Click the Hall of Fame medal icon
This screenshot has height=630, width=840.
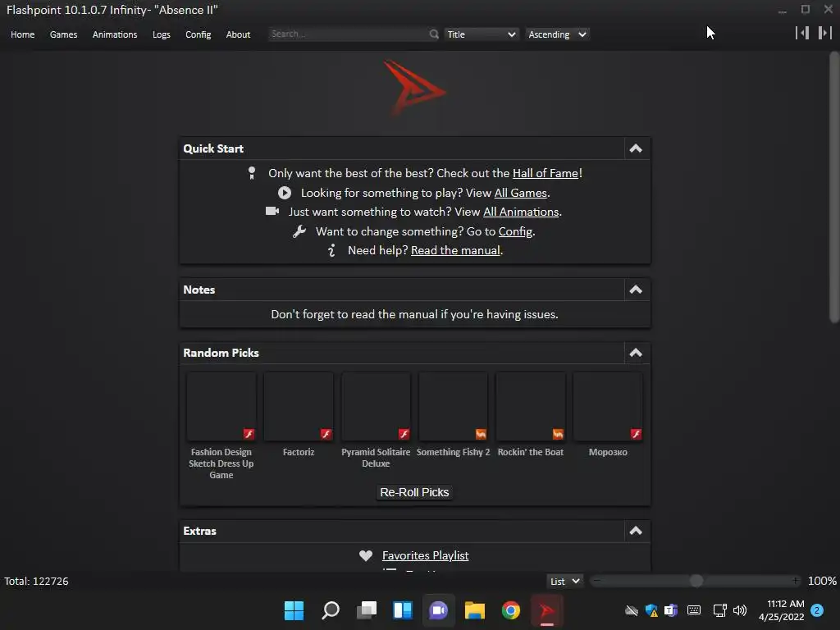[x=252, y=173]
